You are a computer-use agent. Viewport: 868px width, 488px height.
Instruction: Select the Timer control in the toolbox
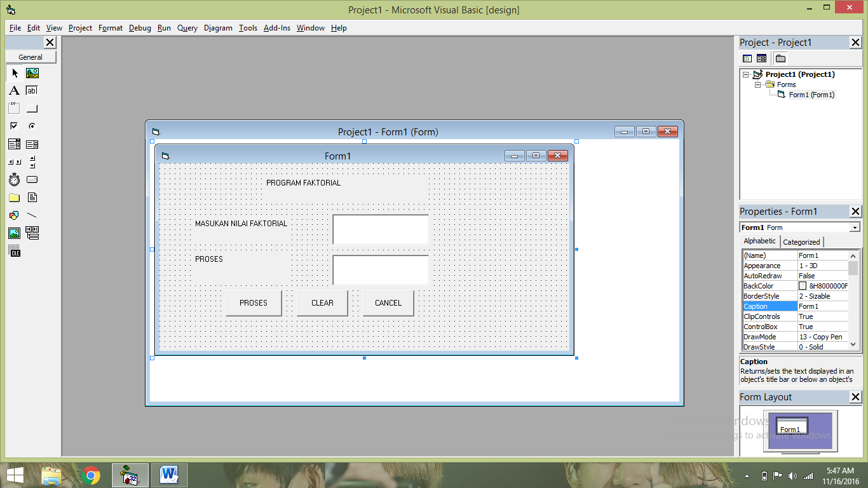[14, 179]
